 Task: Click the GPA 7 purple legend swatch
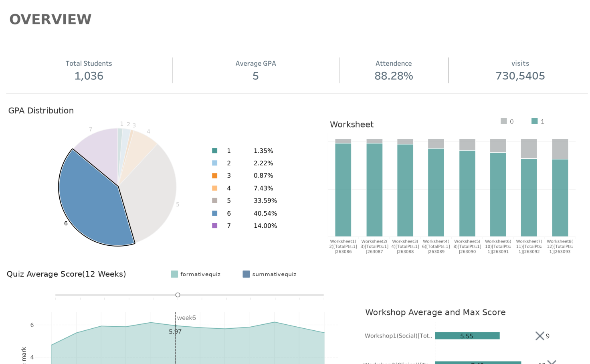point(215,226)
